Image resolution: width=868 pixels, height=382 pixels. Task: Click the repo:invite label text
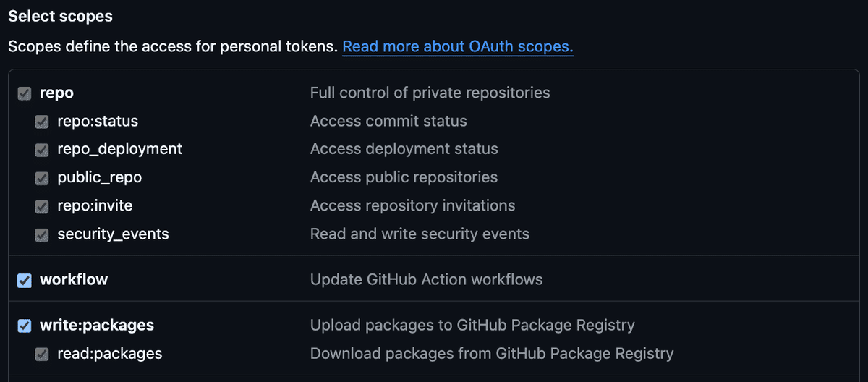[x=95, y=205]
